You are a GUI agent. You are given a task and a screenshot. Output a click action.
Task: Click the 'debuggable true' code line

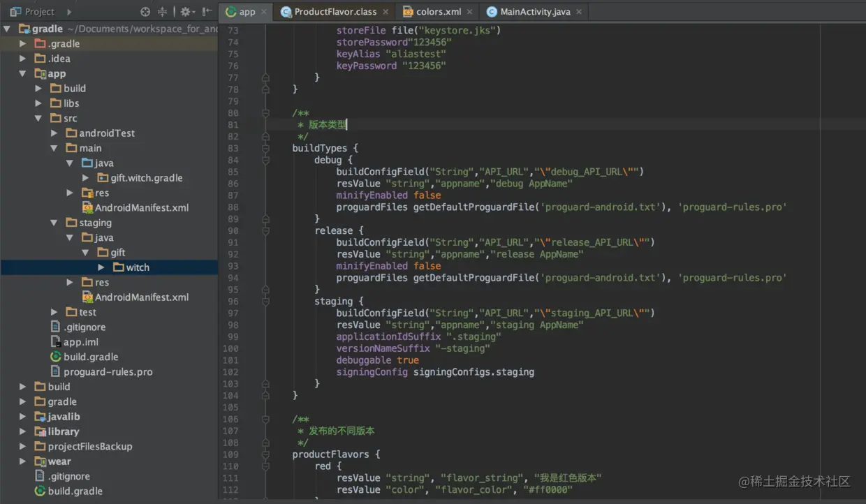(378, 360)
